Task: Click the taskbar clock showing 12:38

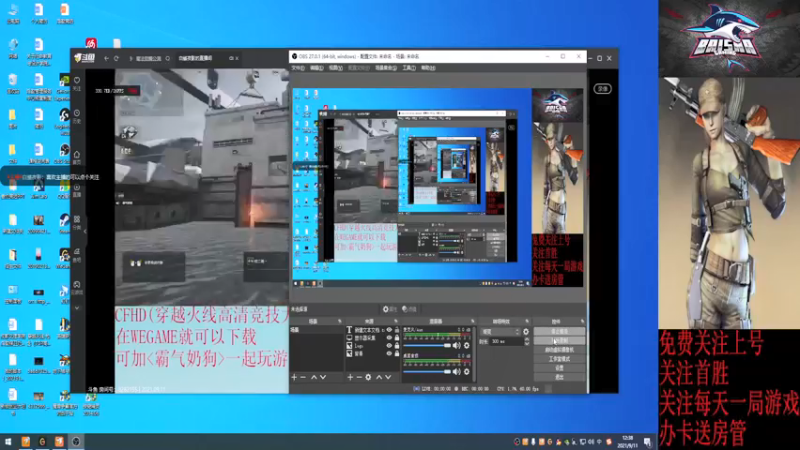Action: click(x=628, y=441)
